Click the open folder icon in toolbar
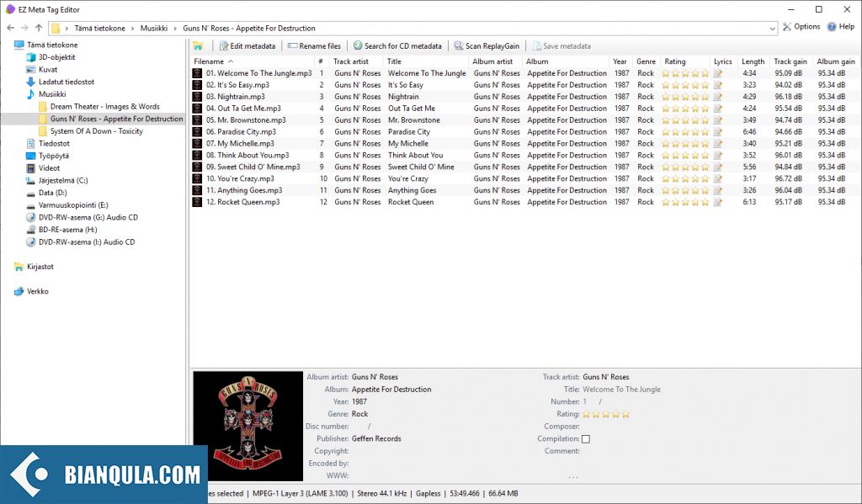 click(x=198, y=46)
